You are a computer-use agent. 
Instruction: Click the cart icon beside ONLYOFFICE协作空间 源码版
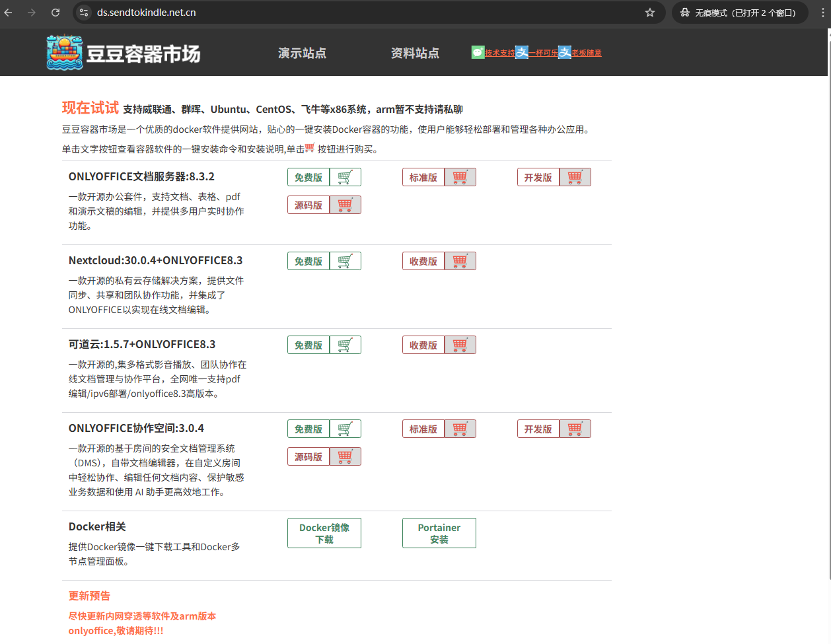tap(345, 456)
